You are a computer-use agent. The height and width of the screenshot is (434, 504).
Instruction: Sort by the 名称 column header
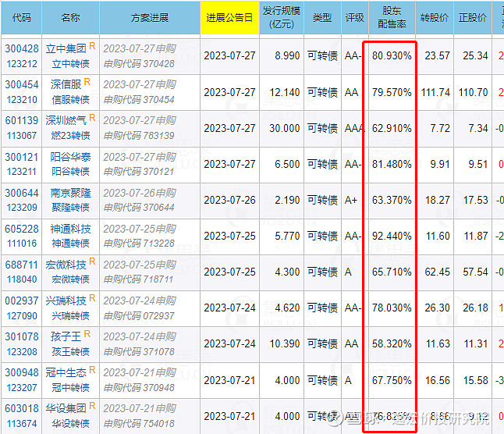pyautogui.click(x=70, y=18)
